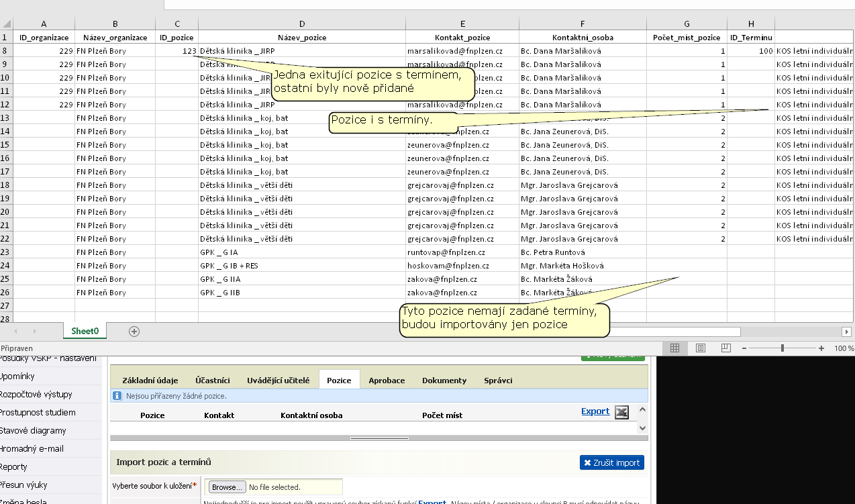The height and width of the screenshot is (504, 855).
Task: Click Mgr. Jaroslava Grejcarová in row 20
Action: (583, 211)
